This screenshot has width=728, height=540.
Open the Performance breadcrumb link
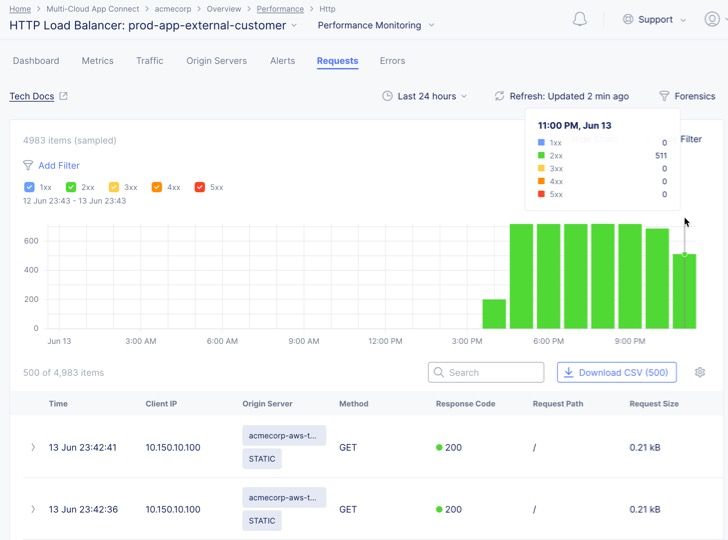(x=280, y=9)
